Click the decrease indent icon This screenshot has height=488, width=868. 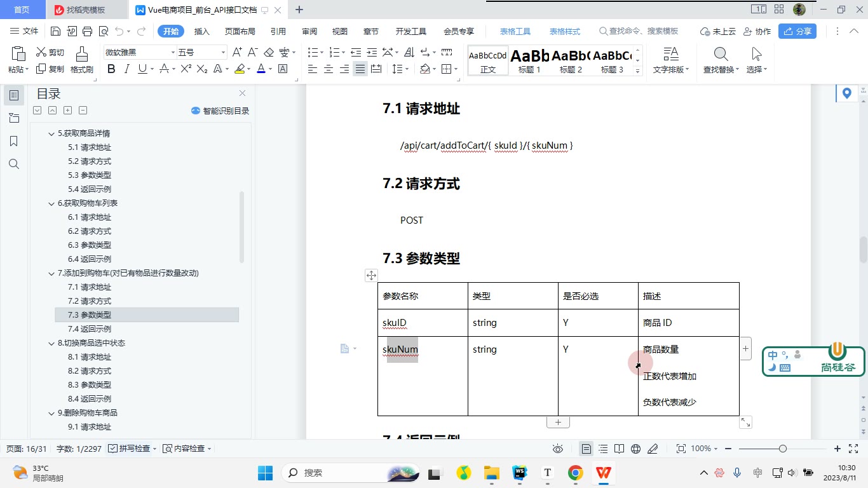[356, 52]
